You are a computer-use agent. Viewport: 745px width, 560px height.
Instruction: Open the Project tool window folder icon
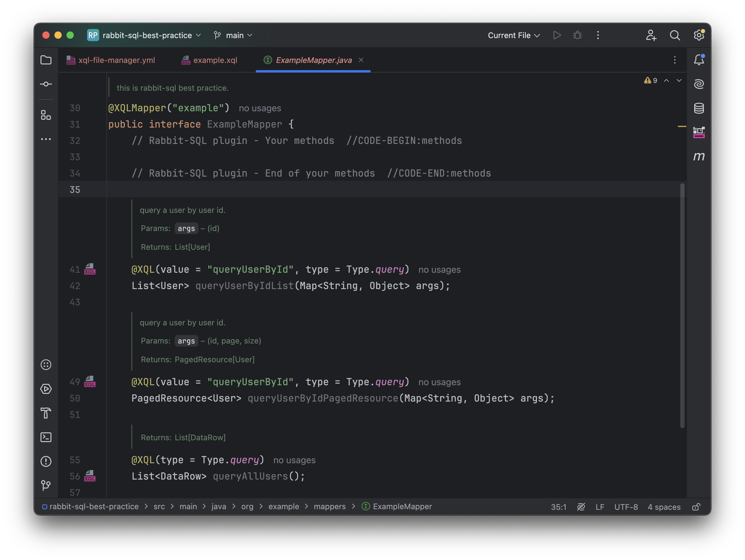point(46,60)
